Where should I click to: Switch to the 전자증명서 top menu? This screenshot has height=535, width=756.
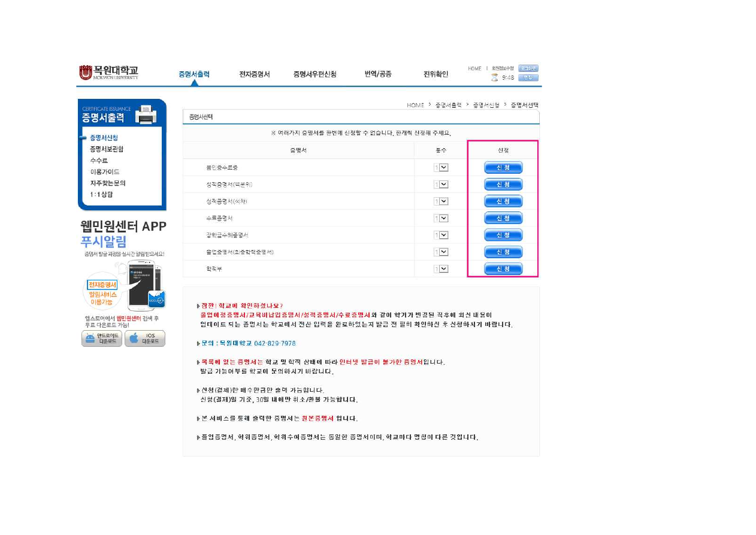point(254,74)
